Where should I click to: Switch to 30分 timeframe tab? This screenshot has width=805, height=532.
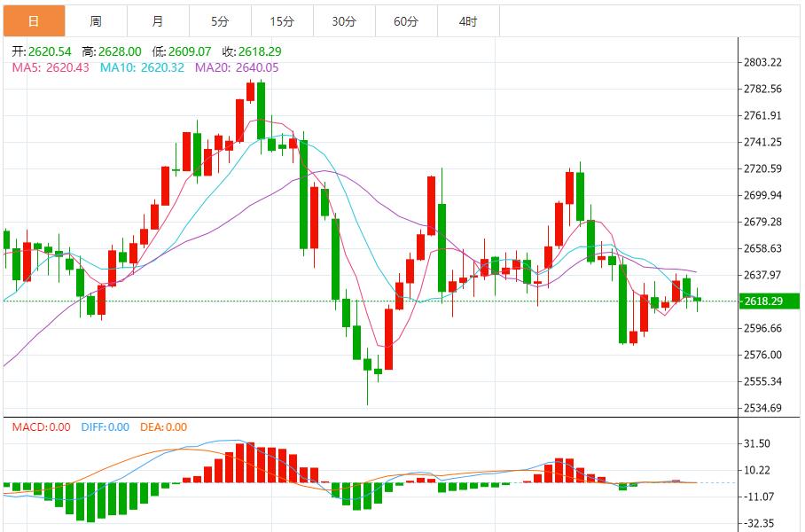345,21
